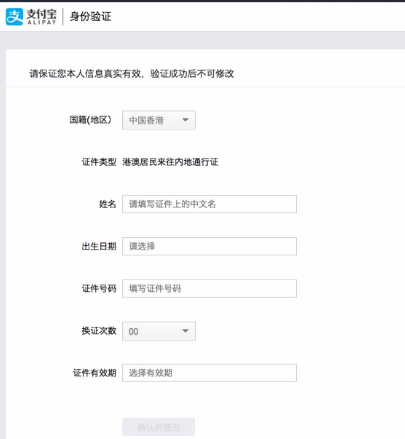This screenshot has height=439, width=405.
Task: Click the 身份验证 page title
Action: pyautogui.click(x=90, y=16)
